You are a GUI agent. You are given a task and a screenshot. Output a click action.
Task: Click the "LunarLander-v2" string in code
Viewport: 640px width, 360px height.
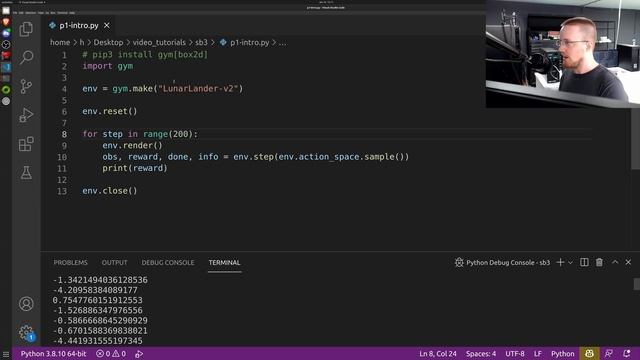click(x=198, y=89)
